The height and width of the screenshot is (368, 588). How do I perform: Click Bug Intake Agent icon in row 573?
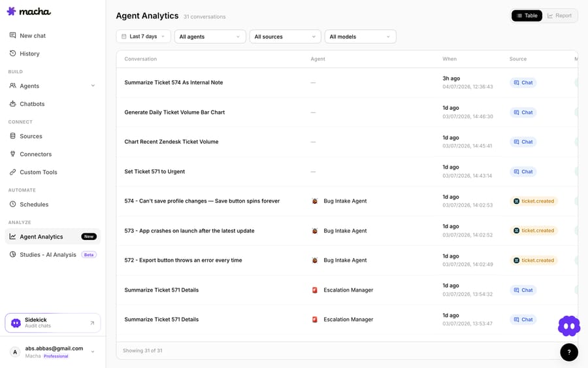click(x=315, y=231)
